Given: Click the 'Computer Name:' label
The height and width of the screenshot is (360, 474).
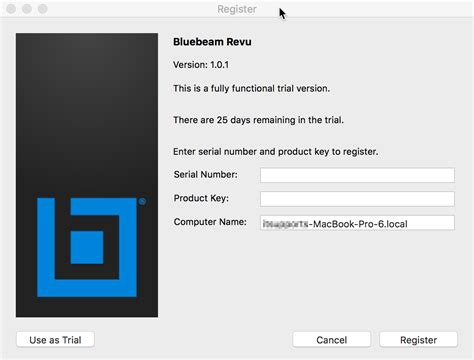Looking at the screenshot, I should click(210, 222).
